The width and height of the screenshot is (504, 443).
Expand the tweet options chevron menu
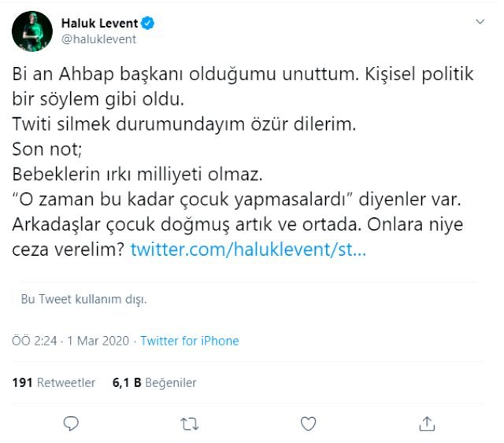(x=480, y=24)
